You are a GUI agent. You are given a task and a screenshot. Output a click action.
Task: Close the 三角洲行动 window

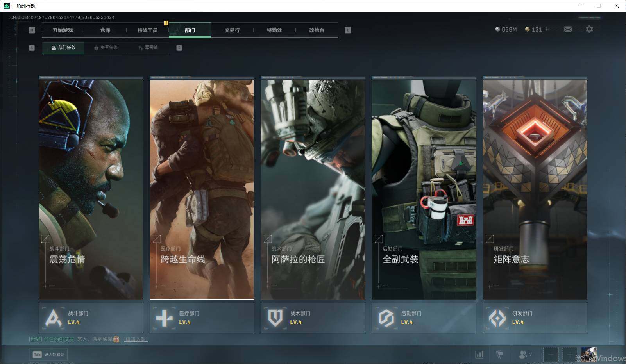click(617, 6)
